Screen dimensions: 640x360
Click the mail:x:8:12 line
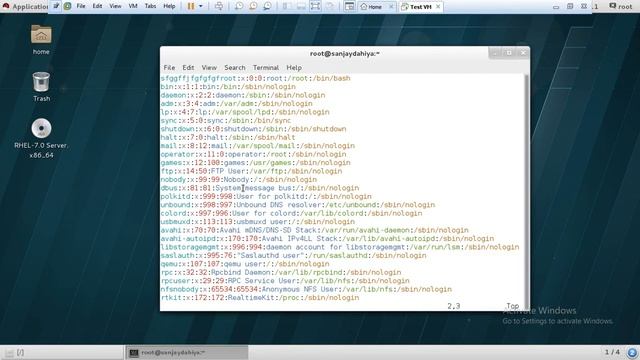[x=258, y=146]
